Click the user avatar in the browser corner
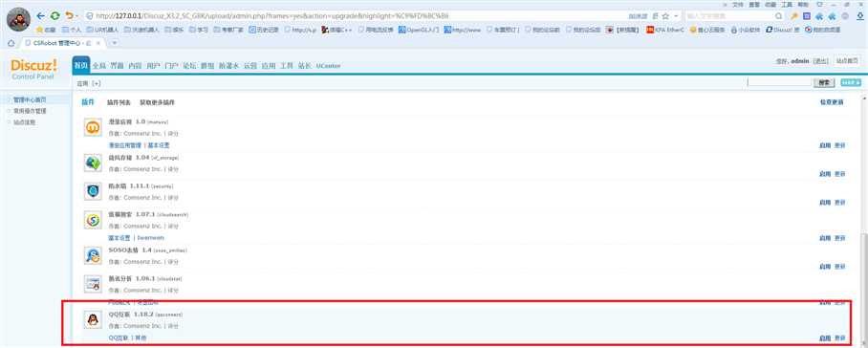This screenshot has width=868, height=348. tap(18, 19)
